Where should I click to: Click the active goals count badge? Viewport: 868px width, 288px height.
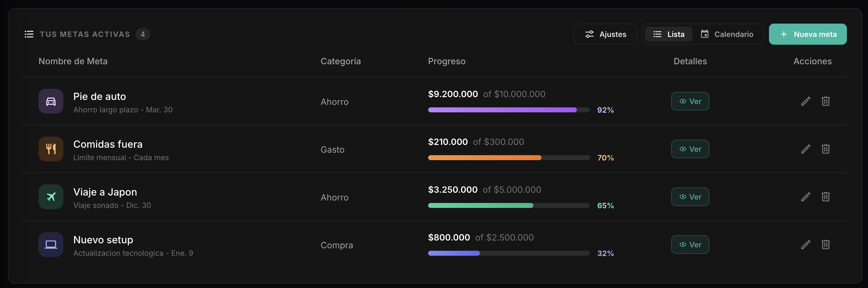click(x=142, y=34)
